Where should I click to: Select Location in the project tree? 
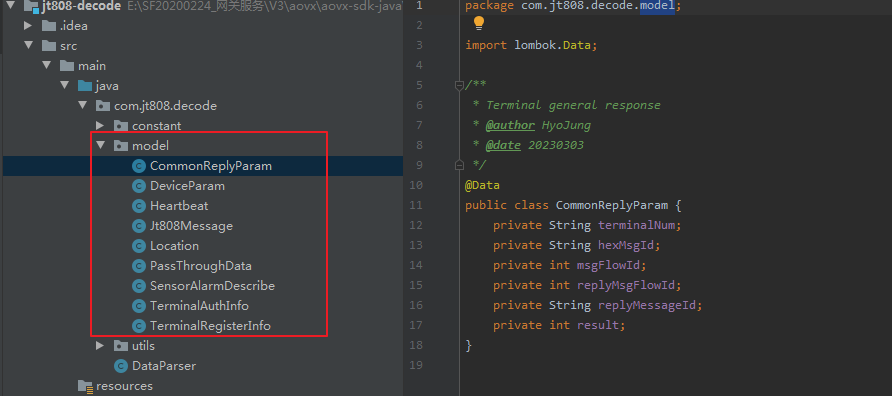tap(175, 246)
